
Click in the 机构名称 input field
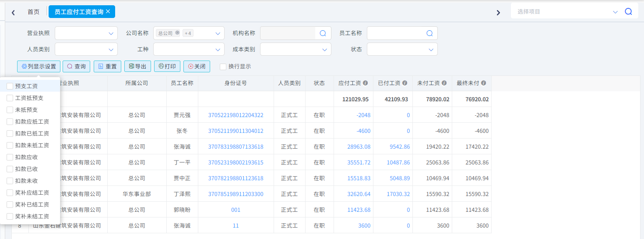tap(288, 33)
